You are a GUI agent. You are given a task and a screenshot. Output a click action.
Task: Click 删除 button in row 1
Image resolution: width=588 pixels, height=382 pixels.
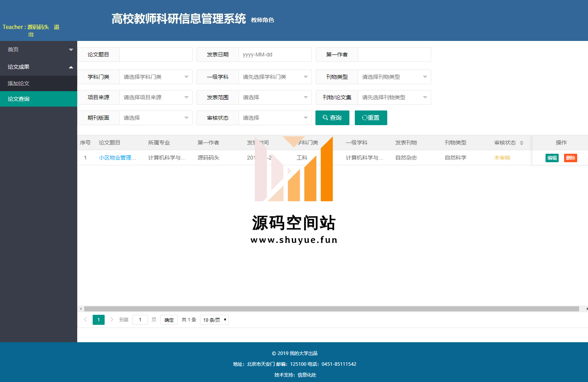pos(571,158)
